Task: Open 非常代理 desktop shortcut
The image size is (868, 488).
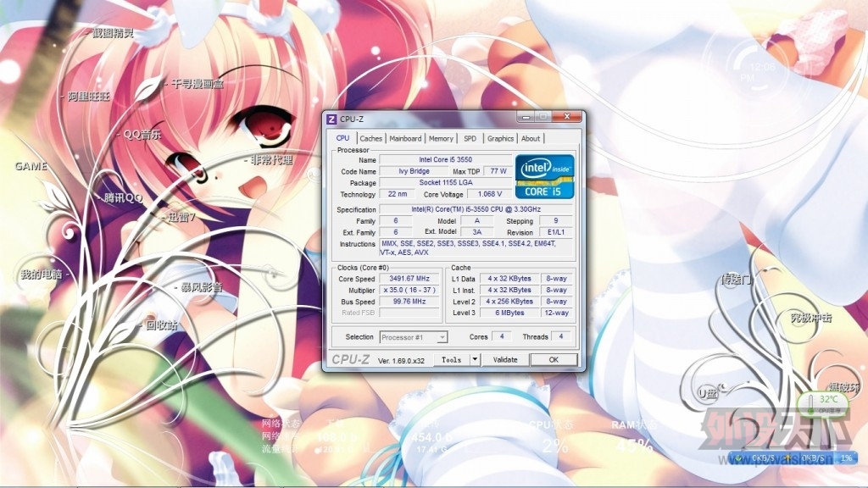Action: coord(271,160)
